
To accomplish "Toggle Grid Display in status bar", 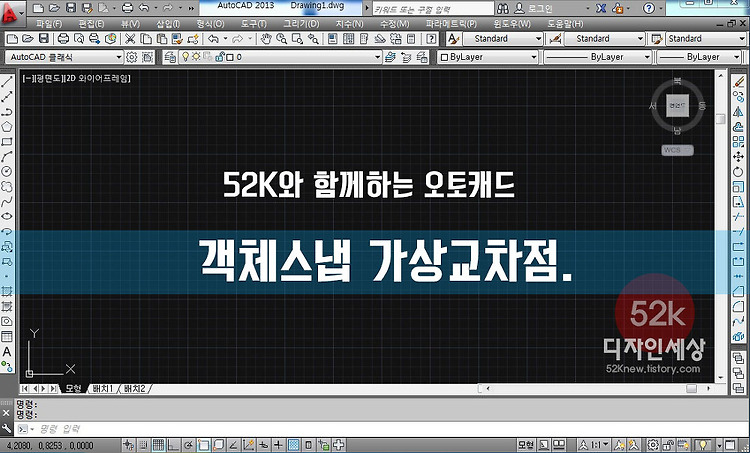I will pos(159,445).
